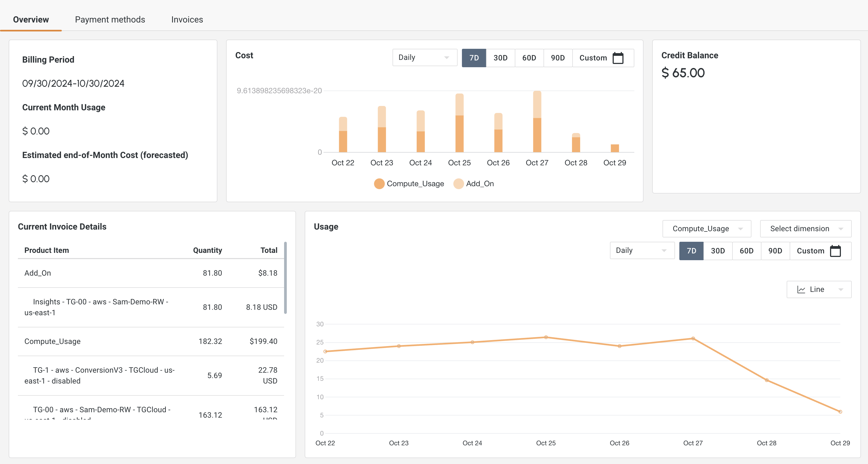Click the Overview tab to reload
This screenshot has height=464, width=868.
31,19
